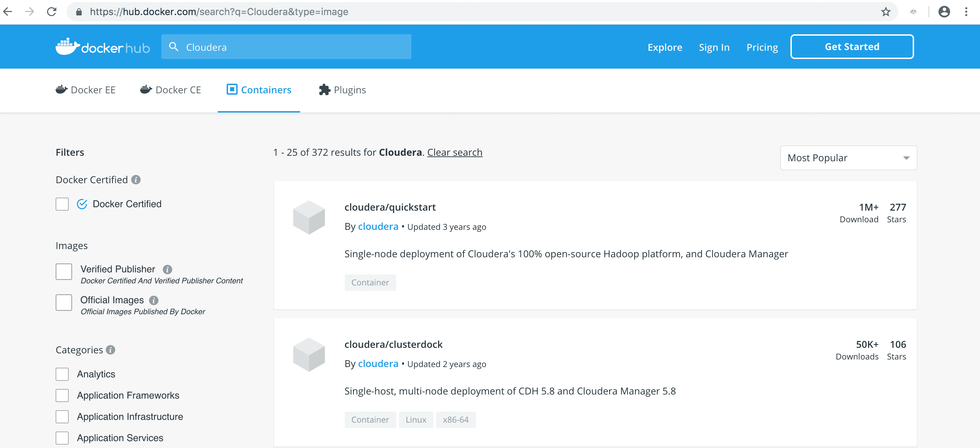Viewport: 980px width, 448px height.
Task: Click the Cloudera search input field
Action: pyautogui.click(x=286, y=47)
